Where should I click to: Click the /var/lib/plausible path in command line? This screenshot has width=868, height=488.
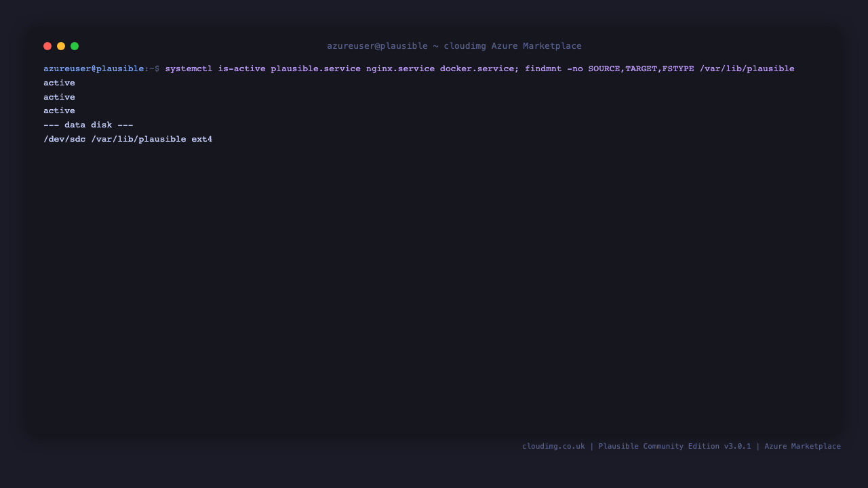point(747,68)
